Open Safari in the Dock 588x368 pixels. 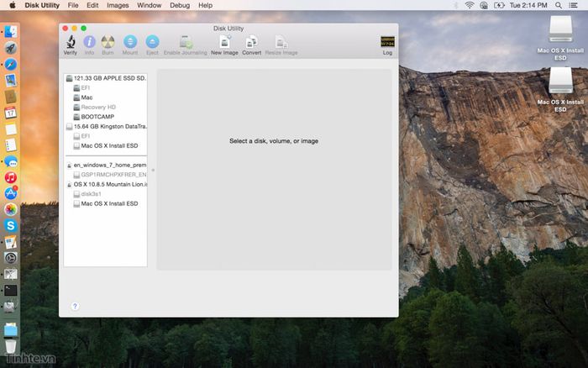pos(10,64)
